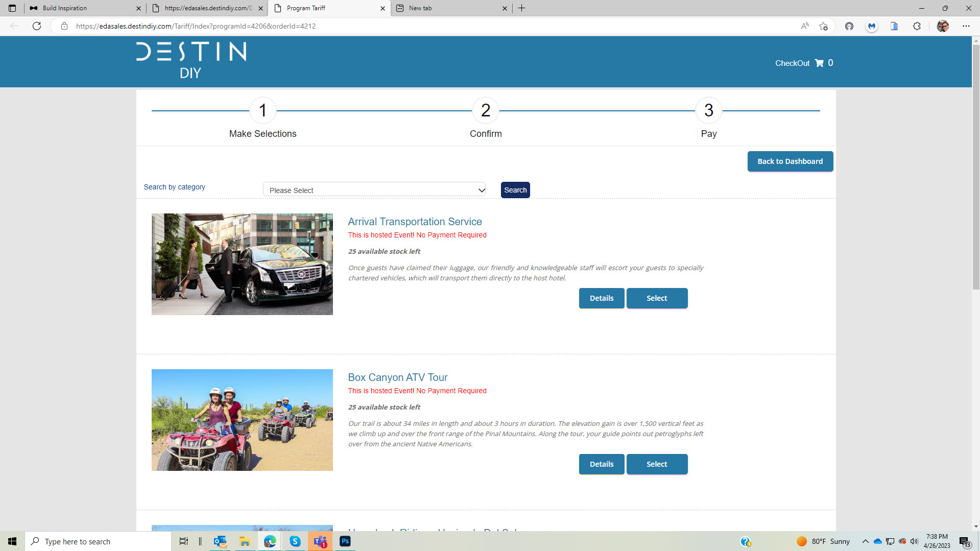Click the DESTIN DIY logo
Image resolution: width=980 pixels, height=551 pixels.
click(191, 60)
